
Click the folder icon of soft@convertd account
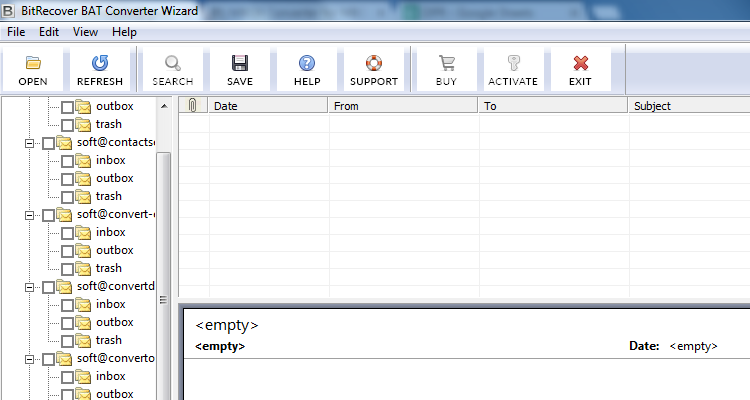64,287
